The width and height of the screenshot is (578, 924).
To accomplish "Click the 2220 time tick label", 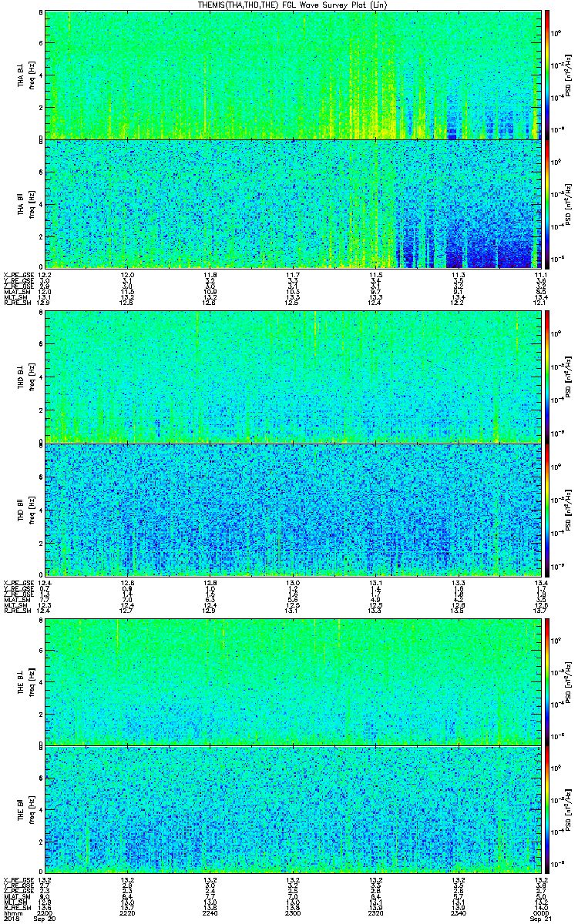I will (128, 912).
